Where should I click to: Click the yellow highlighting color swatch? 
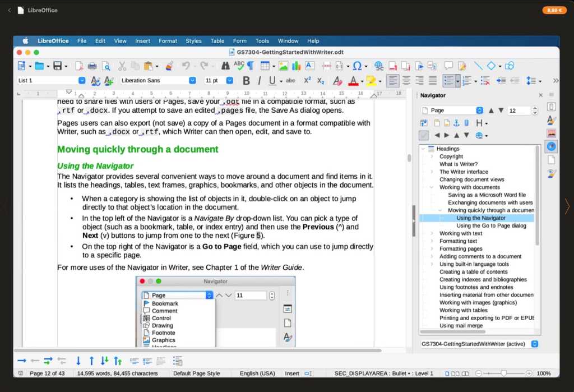coord(371,81)
